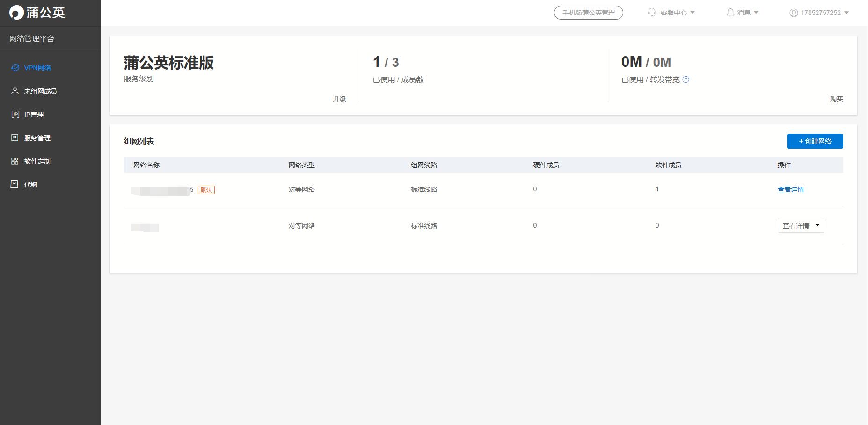Click the 默认 tag on first network
The image size is (868, 425).
(x=206, y=190)
